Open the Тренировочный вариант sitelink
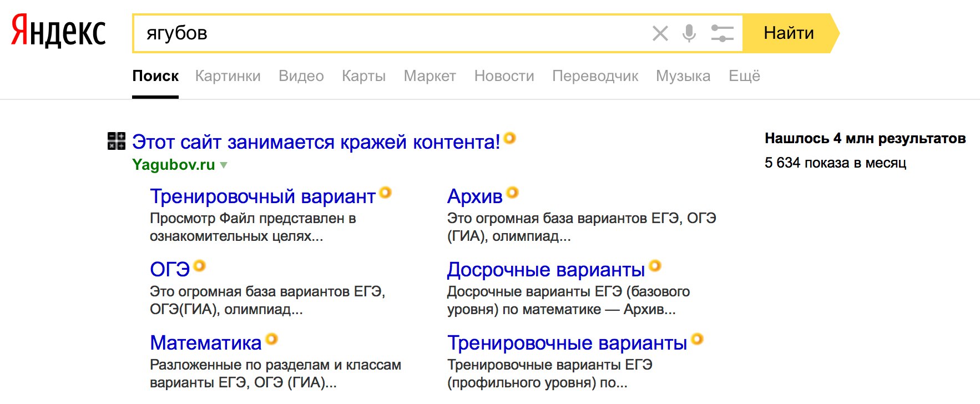 (262, 196)
